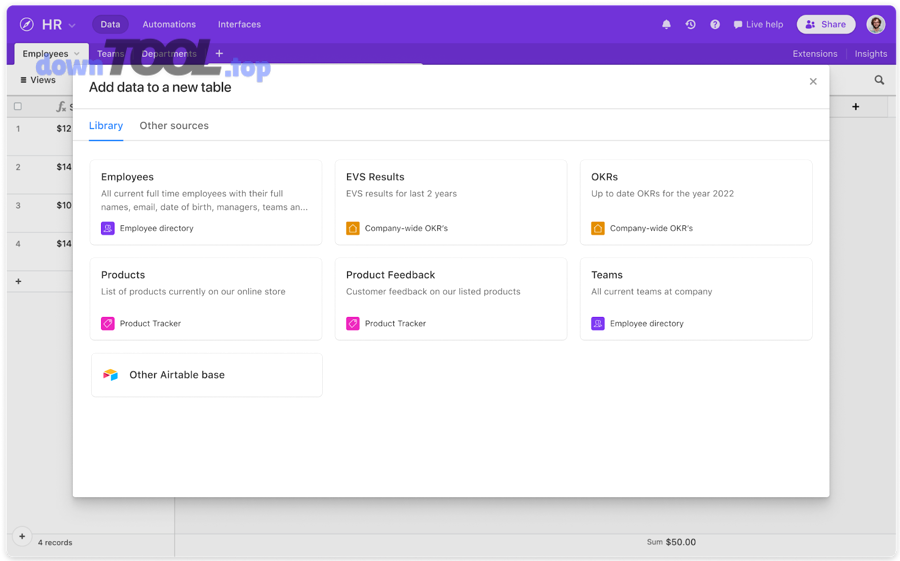Click Other Airtable base option

click(207, 375)
